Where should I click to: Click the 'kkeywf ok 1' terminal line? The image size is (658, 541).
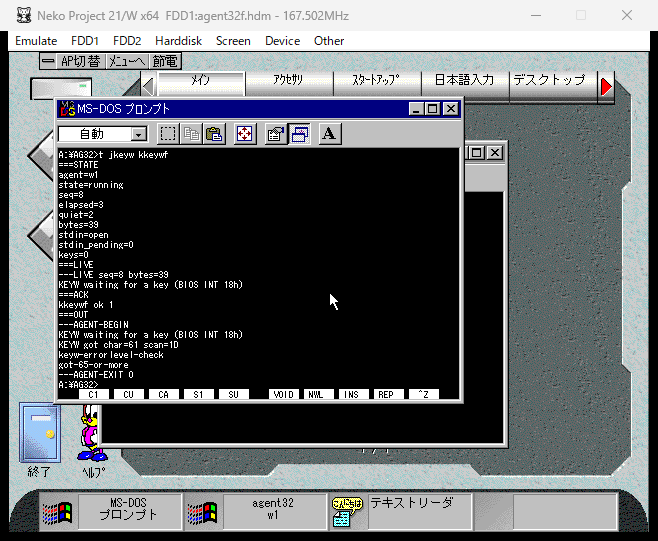(86, 305)
